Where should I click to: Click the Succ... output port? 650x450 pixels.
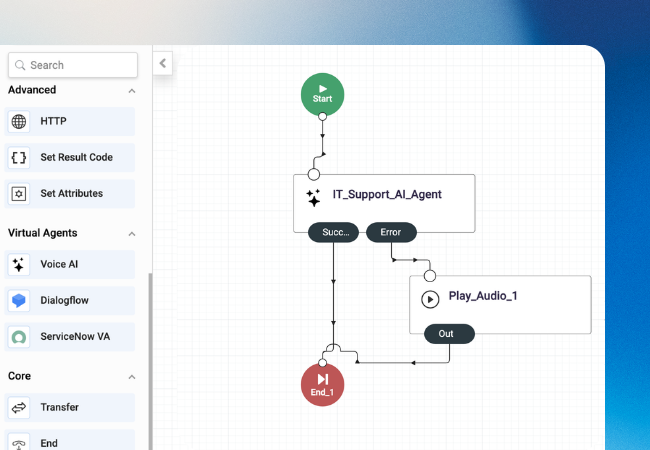(333, 232)
